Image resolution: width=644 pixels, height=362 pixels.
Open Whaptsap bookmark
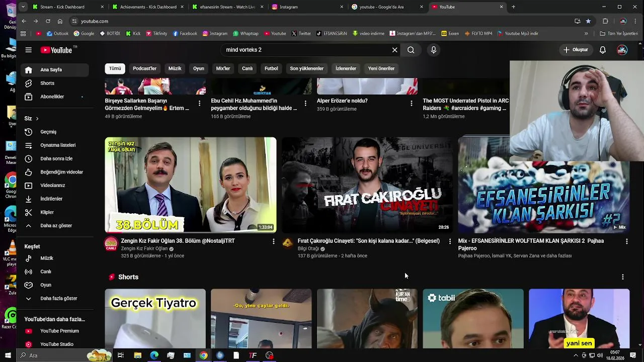point(246,34)
